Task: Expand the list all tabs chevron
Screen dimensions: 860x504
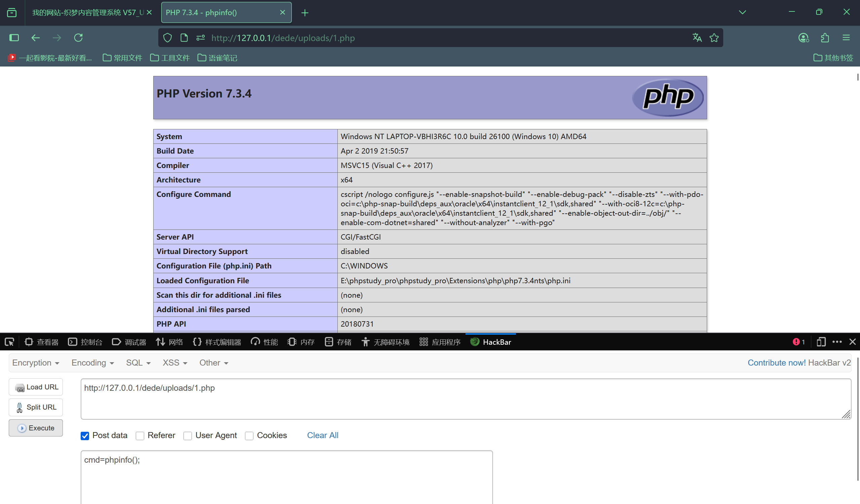Action: tap(742, 12)
